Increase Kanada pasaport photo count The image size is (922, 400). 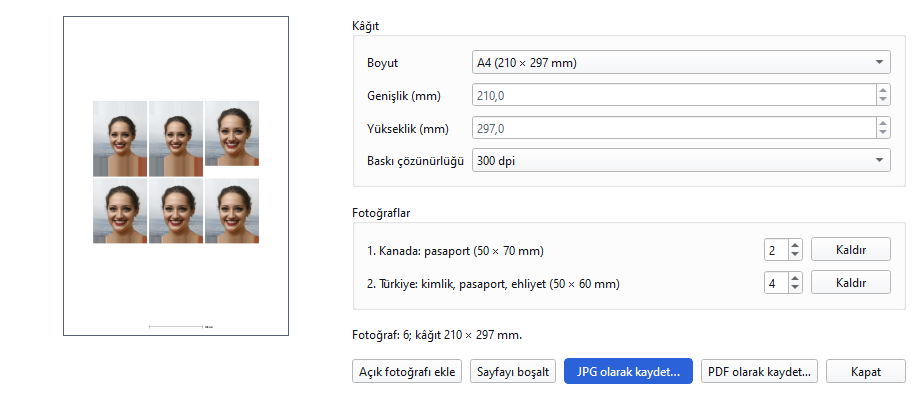pos(795,245)
